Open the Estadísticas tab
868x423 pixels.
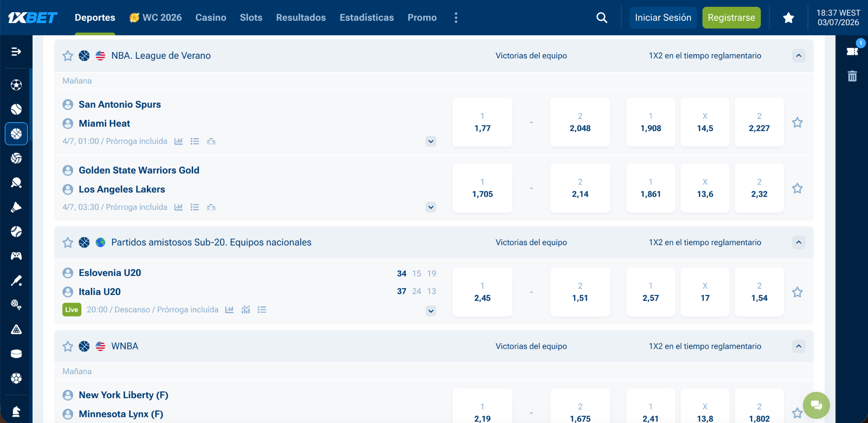point(367,18)
